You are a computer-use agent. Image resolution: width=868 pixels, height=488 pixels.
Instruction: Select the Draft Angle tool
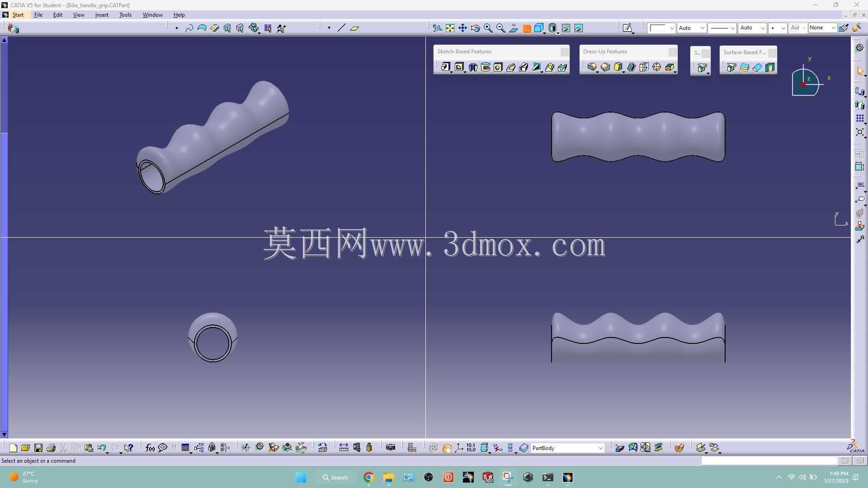(x=618, y=67)
